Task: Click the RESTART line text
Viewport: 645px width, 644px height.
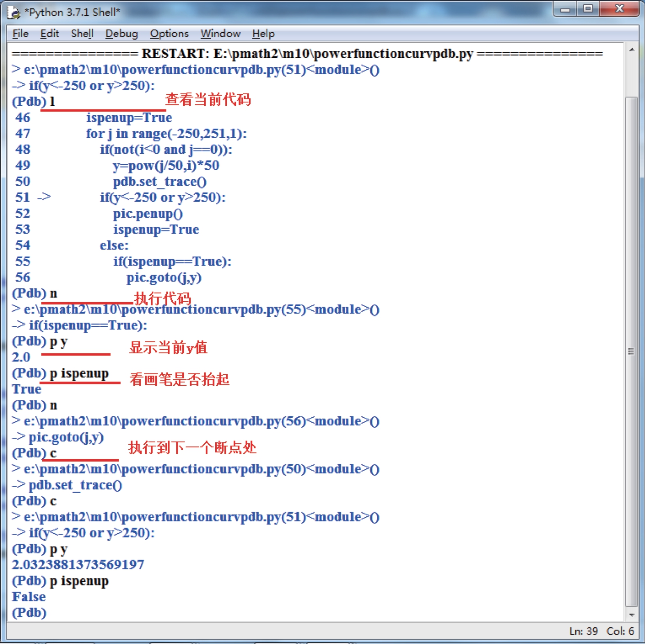Action: (x=308, y=53)
